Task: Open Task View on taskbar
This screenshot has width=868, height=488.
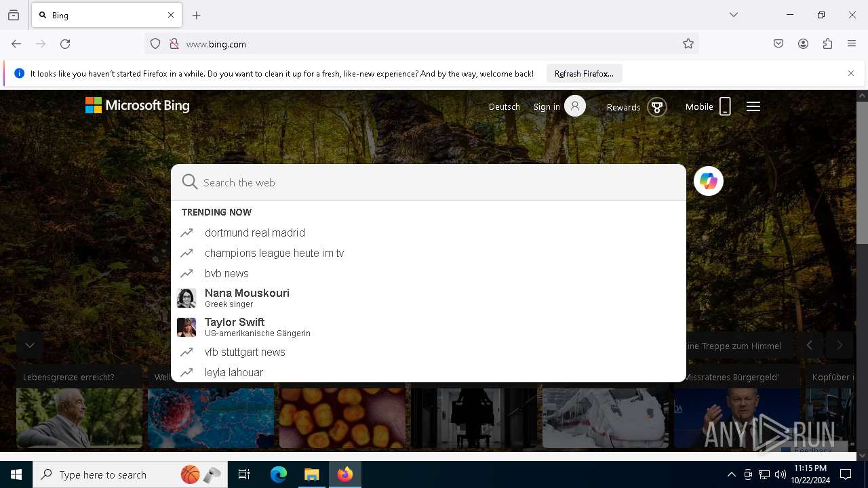Action: [244, 474]
